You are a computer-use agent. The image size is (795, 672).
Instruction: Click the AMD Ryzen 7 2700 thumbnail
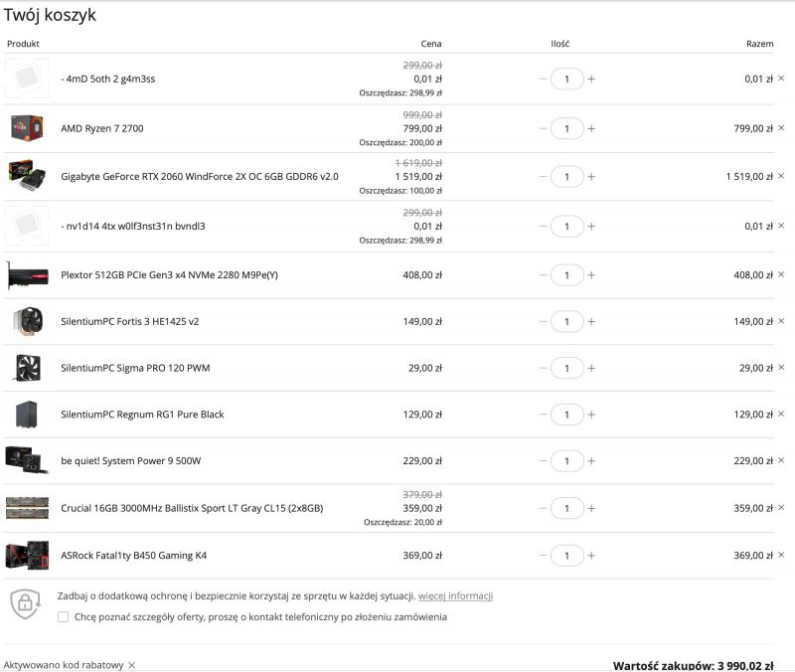[x=28, y=128]
